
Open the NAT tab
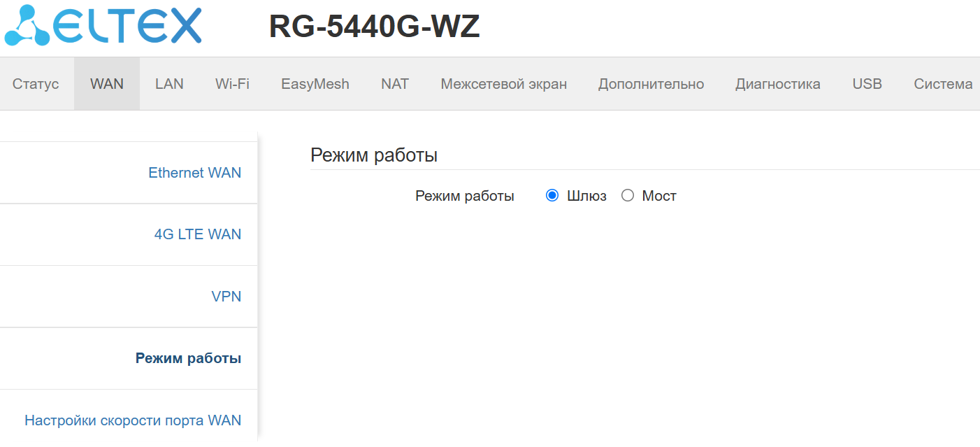(x=395, y=84)
